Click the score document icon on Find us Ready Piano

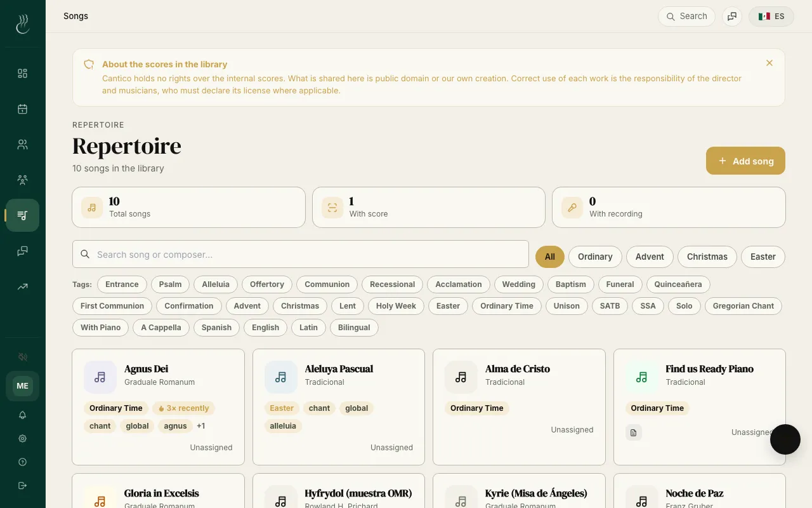coord(634,432)
